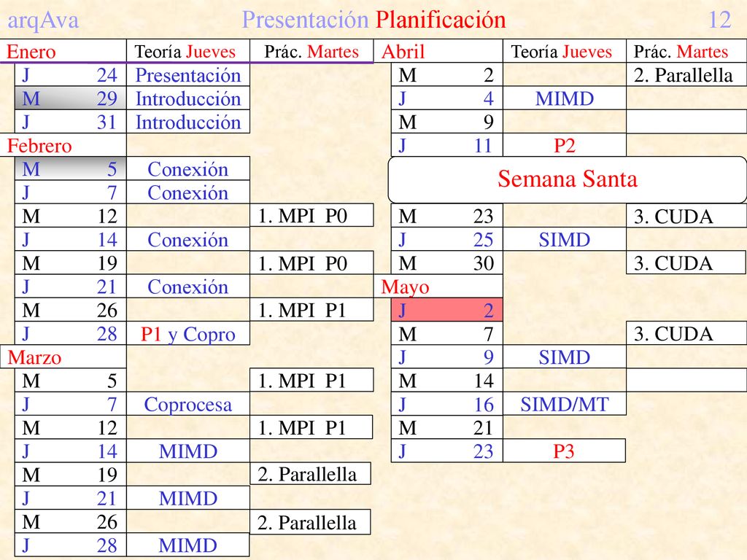Click the red P3 cell
This screenshot has height=560, width=747.
pos(564,451)
